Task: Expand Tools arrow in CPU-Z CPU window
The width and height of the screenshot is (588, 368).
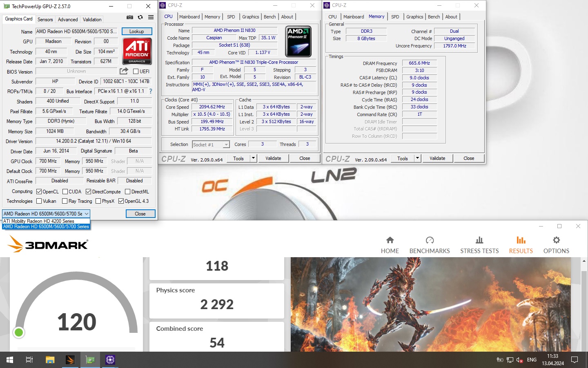Action: pos(253,158)
